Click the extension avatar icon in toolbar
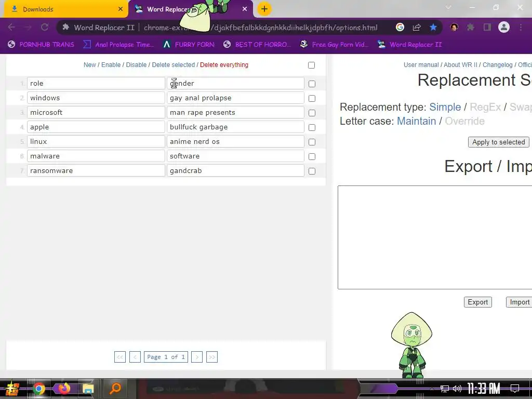Viewport: 532px width, 399px height. coord(454,27)
